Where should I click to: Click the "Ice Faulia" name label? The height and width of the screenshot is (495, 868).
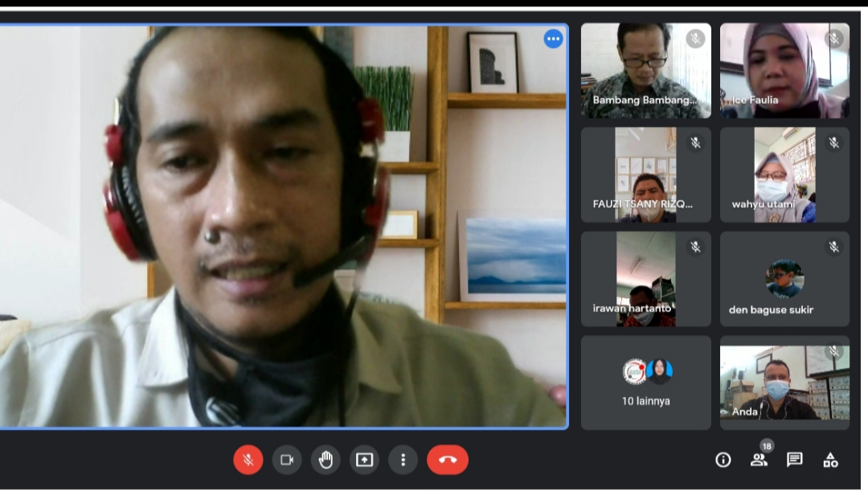(x=755, y=100)
